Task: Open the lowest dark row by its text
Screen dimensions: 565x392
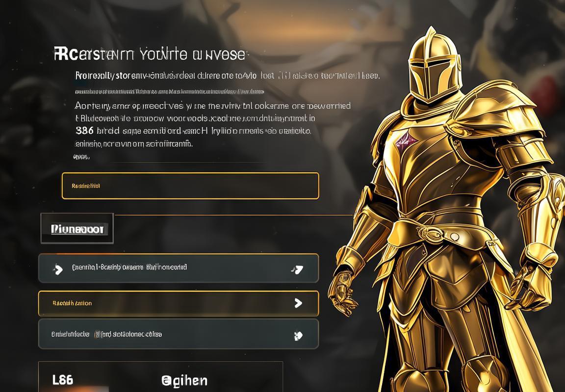Action: pyautogui.click(x=106, y=334)
